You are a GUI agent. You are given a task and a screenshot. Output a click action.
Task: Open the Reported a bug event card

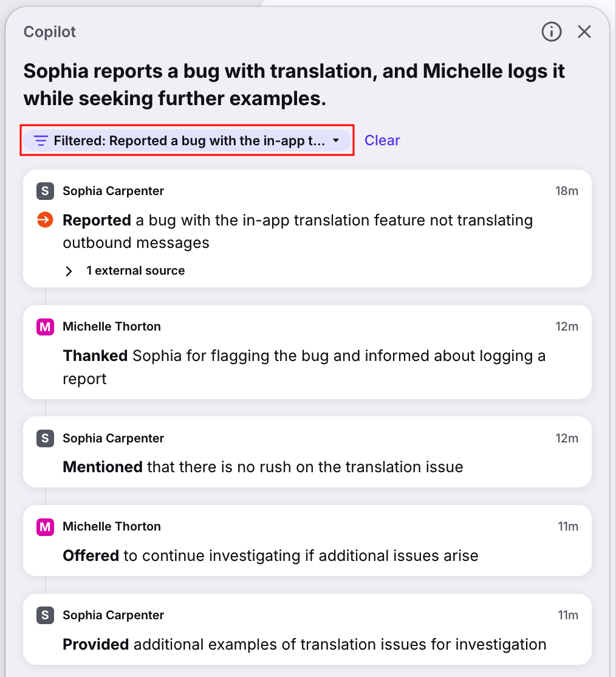click(307, 229)
